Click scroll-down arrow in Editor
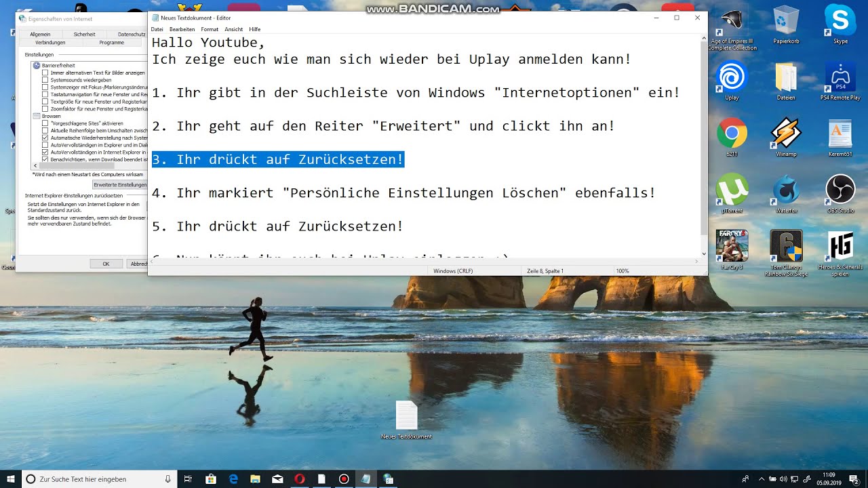 (703, 253)
